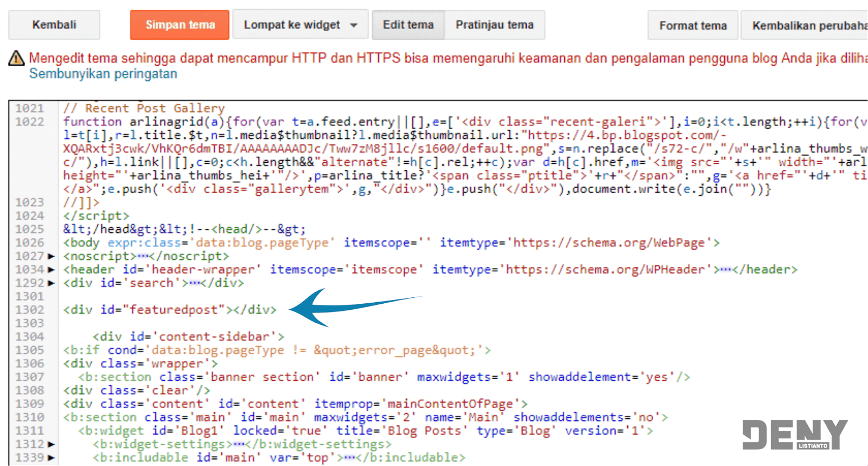868x466 pixels.
Task: Click collapsed ellipsis in b:includable line
Action: point(350,458)
